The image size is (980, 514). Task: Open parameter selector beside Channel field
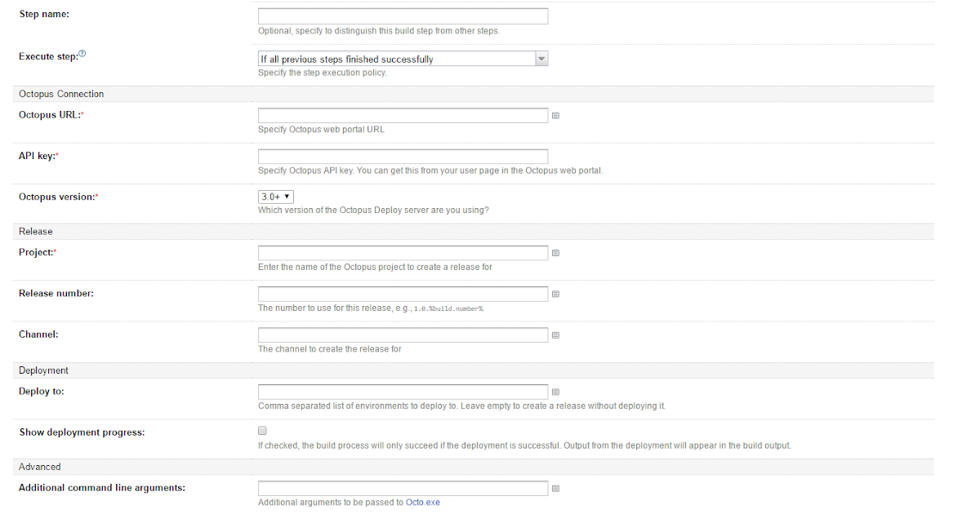(555, 335)
